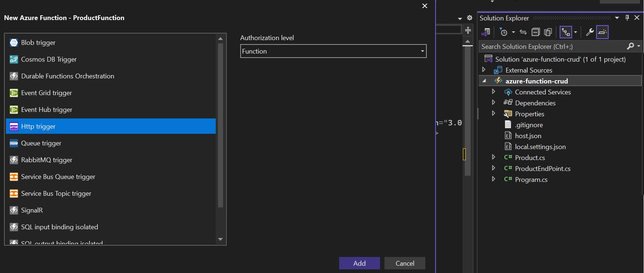Viewport: 644px width, 273px height.
Task: Choose Durable Functions Orchestration template
Action: coord(68,76)
